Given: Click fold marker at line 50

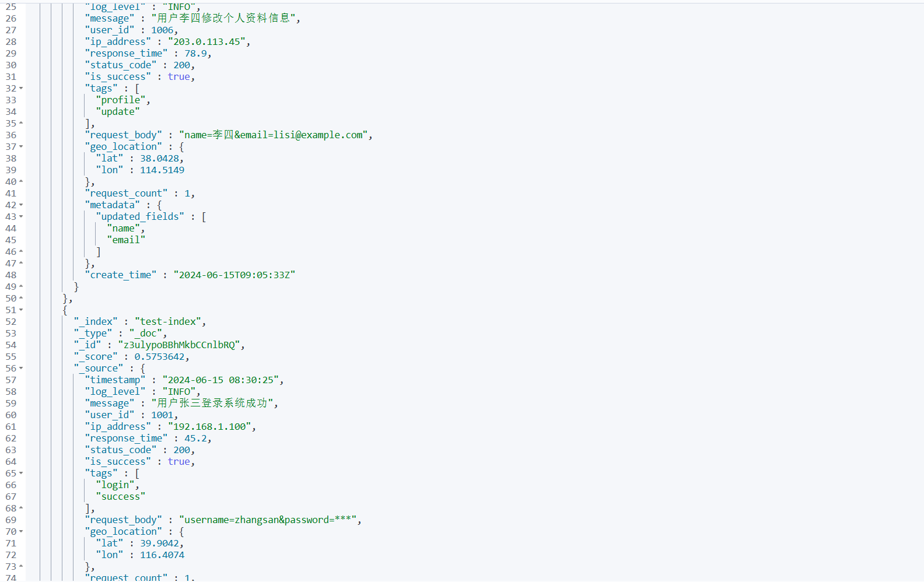Looking at the screenshot, I should click(x=21, y=298).
